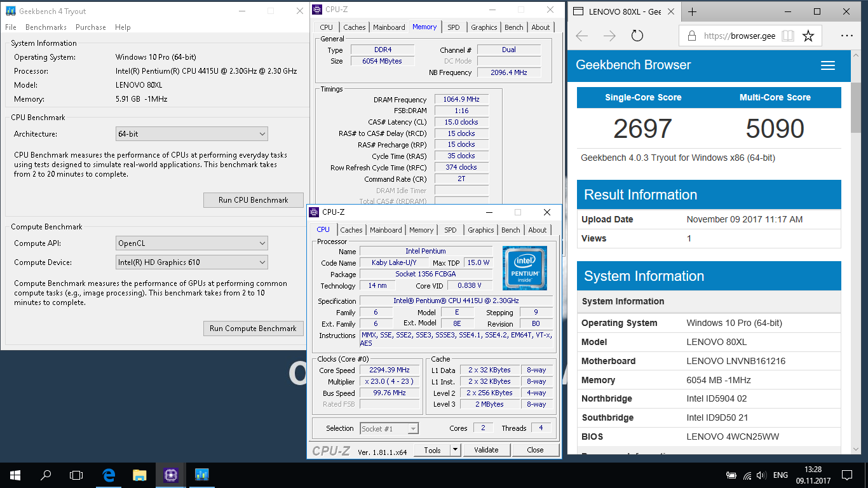Click the NB Frequency 2096.4 MHz value
This screenshot has height=488, width=868.
509,73
